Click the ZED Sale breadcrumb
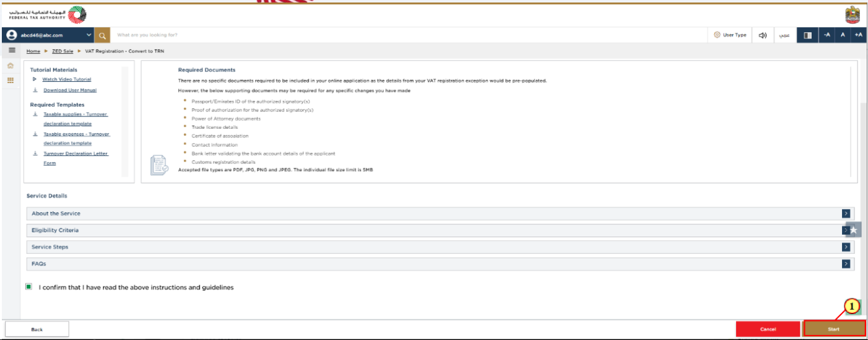Viewport: 868px width, 340px height. pos(63,51)
